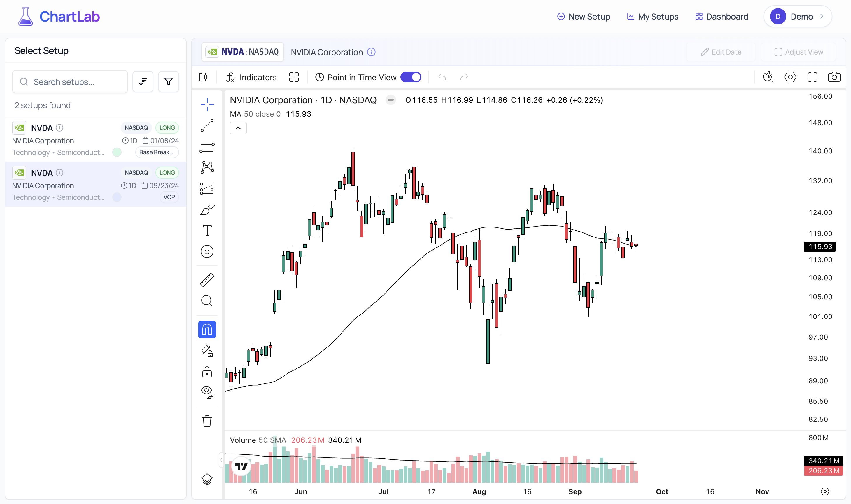This screenshot has width=851, height=504.
Task: Open the Demo user account menu
Action: point(797,17)
